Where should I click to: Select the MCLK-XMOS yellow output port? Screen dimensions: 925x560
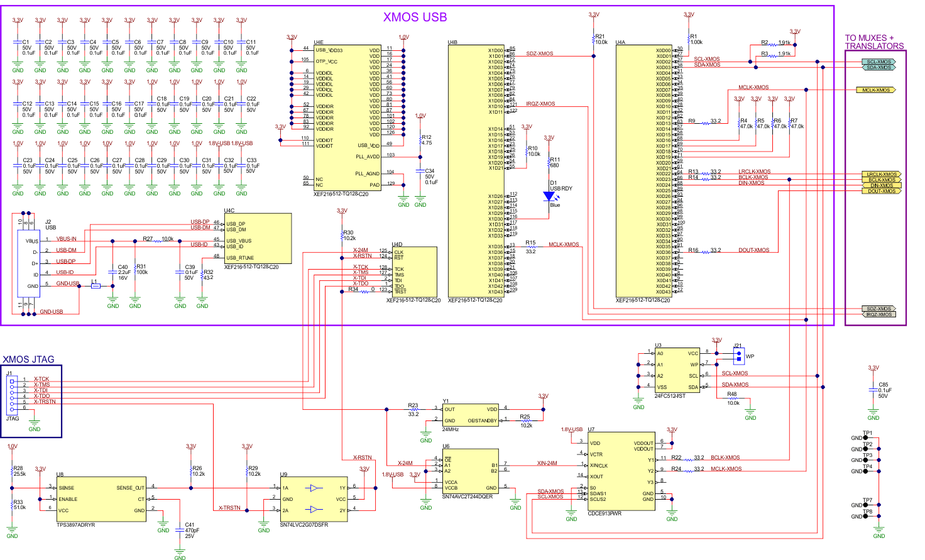coord(876,90)
